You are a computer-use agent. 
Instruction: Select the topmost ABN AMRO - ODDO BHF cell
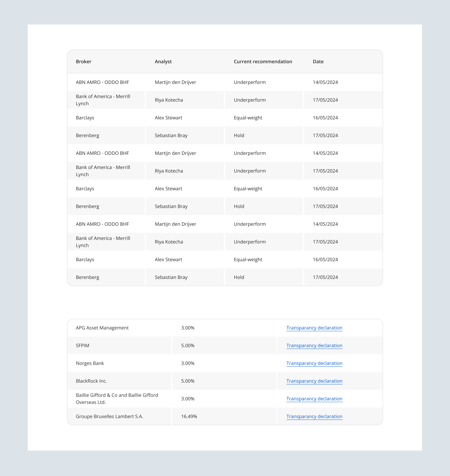pos(102,82)
